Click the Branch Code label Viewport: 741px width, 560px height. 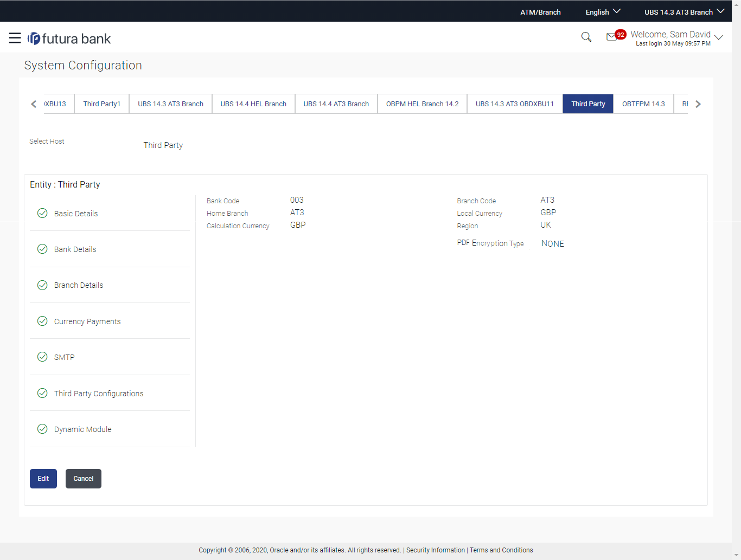pyautogui.click(x=476, y=201)
